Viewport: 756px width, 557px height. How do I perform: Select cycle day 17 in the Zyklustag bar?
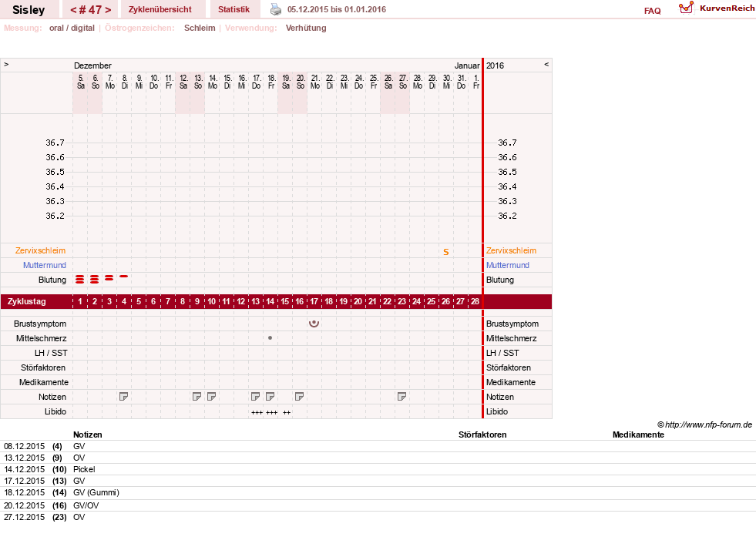[314, 302]
